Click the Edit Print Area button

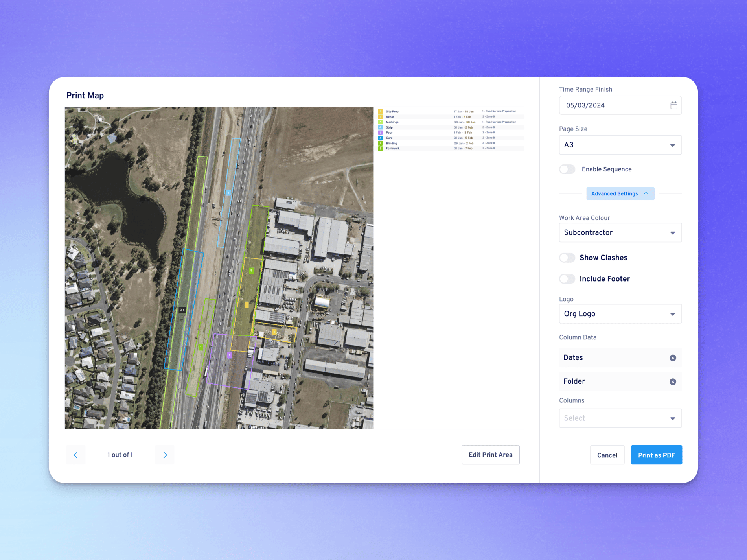click(490, 455)
